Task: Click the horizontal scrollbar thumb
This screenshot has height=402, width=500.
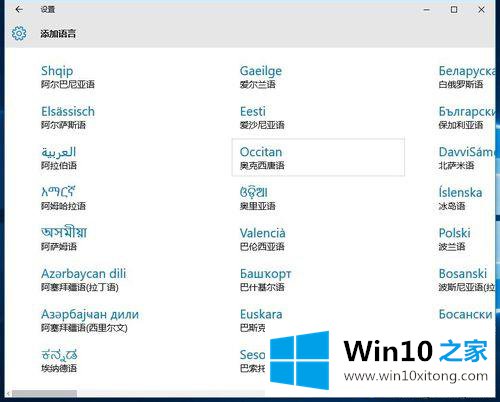Action: coord(44,394)
